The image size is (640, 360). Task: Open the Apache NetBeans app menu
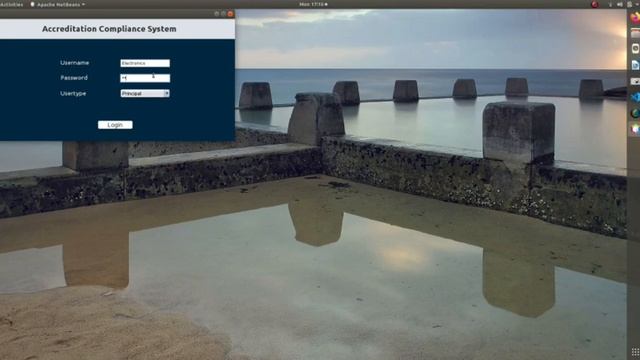[58, 4]
